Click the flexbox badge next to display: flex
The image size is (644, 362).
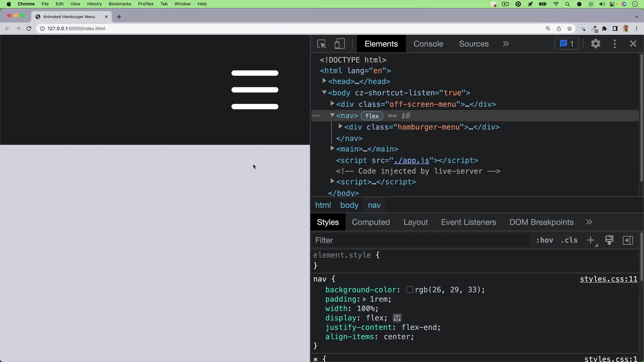click(397, 318)
